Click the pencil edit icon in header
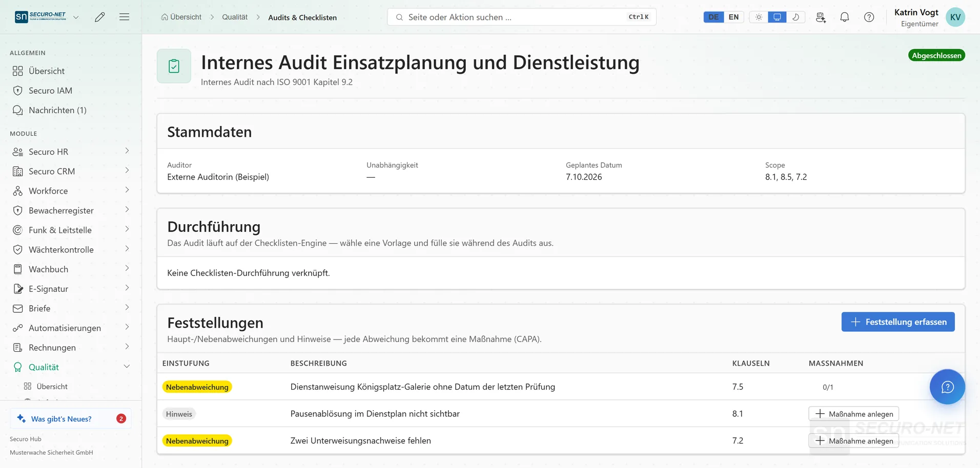The width and height of the screenshot is (980, 468). tap(100, 17)
